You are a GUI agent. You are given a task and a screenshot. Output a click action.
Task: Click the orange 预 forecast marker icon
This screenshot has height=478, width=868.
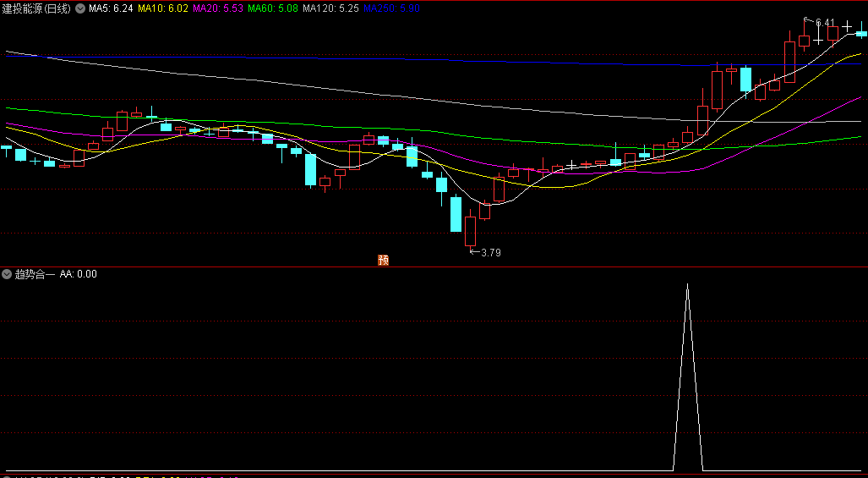(x=383, y=260)
